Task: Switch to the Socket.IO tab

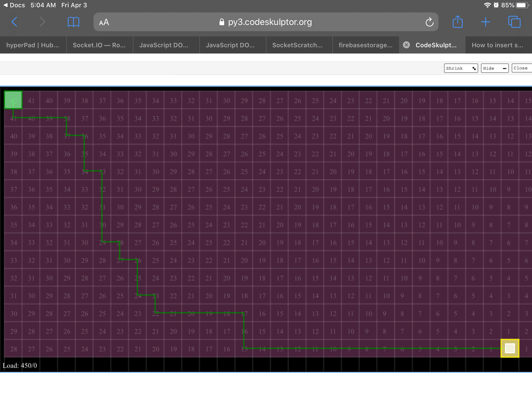Action: (99, 45)
